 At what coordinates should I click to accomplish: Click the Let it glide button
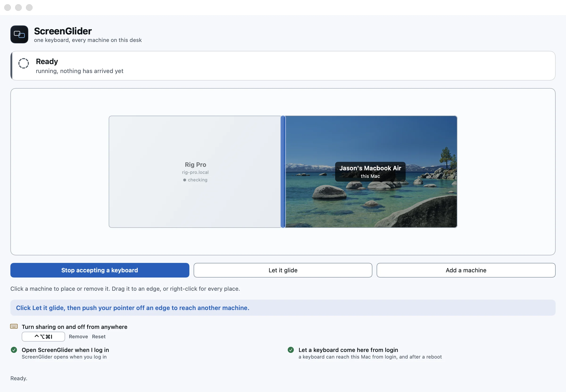pyautogui.click(x=283, y=270)
